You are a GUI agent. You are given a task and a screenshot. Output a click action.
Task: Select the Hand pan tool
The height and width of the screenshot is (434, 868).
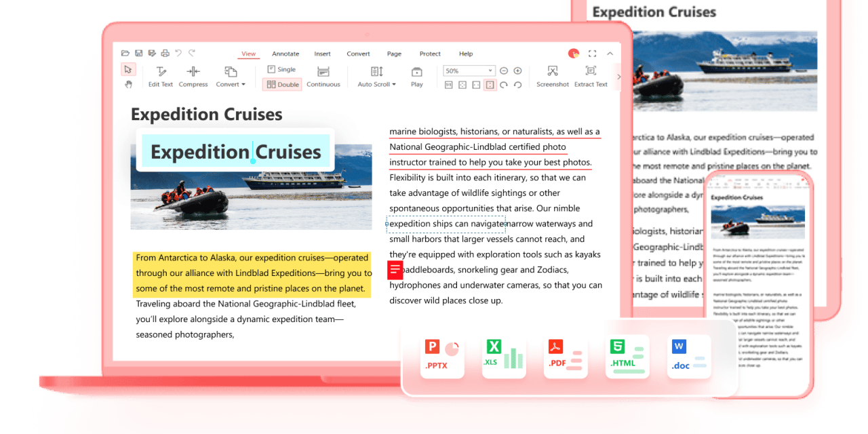point(128,85)
